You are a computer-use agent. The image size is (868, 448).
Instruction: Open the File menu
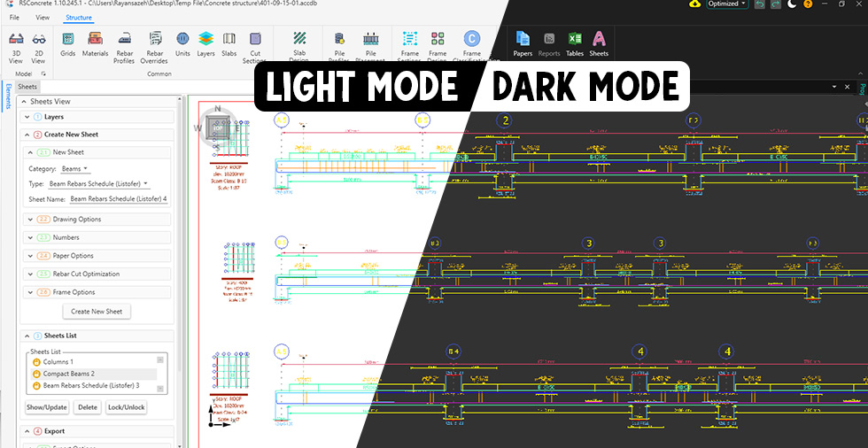click(x=14, y=18)
